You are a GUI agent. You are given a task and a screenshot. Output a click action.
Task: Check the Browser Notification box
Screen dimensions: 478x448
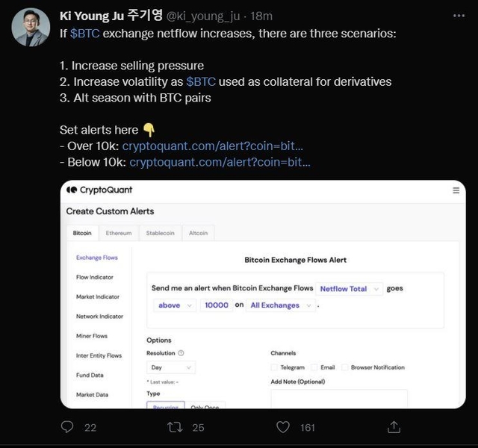coord(346,367)
